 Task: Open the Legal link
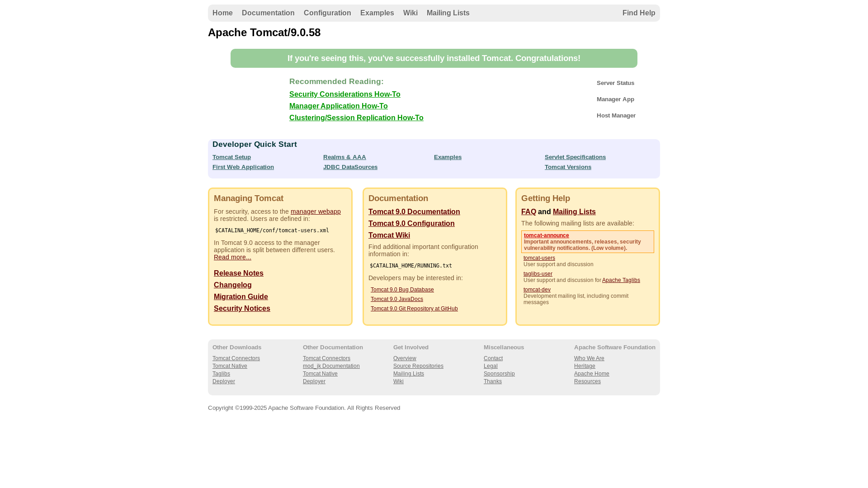(491, 366)
